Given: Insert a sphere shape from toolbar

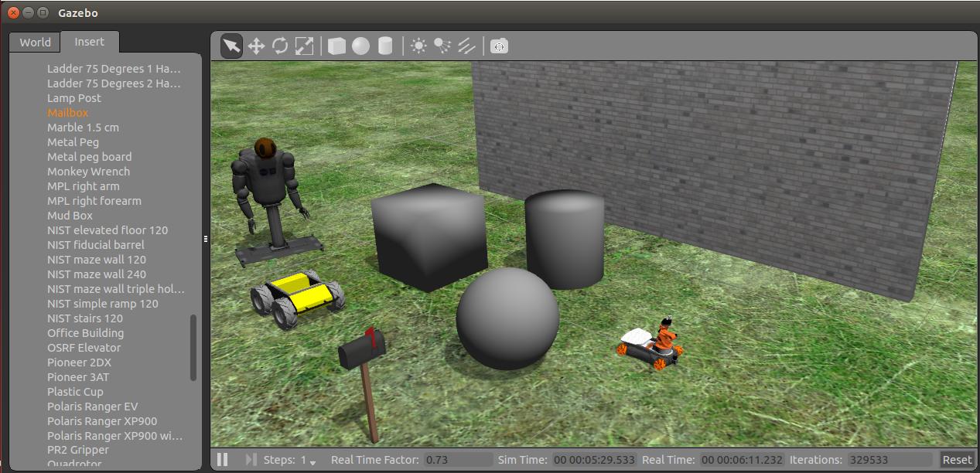Looking at the screenshot, I should 360,46.
